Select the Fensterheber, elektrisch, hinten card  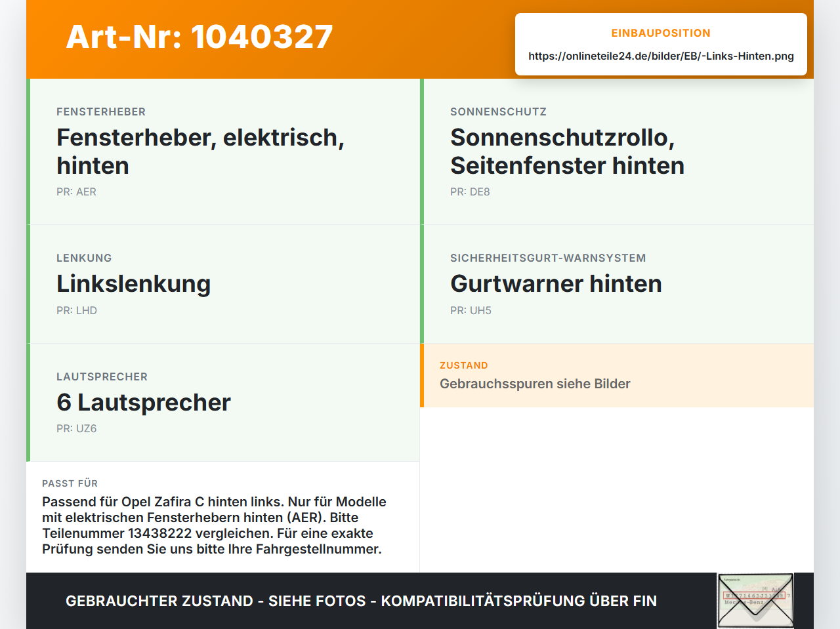click(x=223, y=152)
